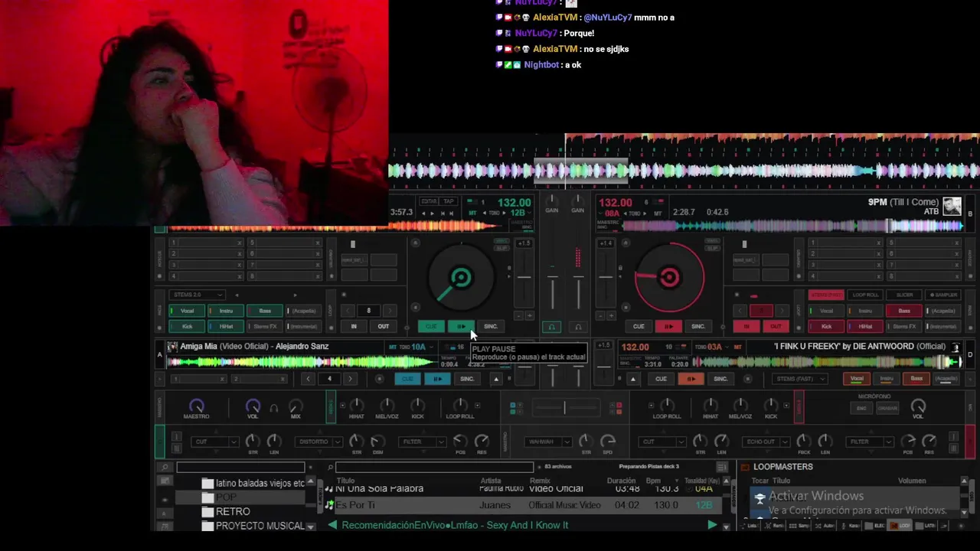
Task: Sort tracks by Bpm column
Action: coord(652,481)
